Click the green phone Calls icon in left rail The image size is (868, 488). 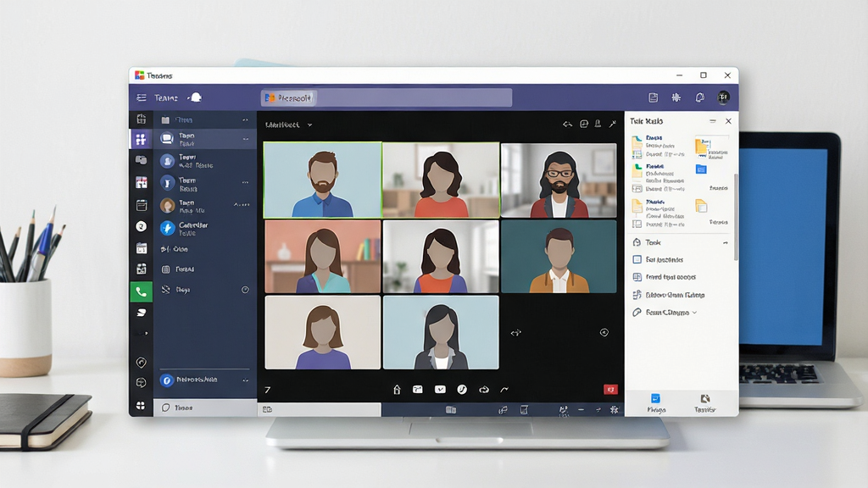coord(142,291)
